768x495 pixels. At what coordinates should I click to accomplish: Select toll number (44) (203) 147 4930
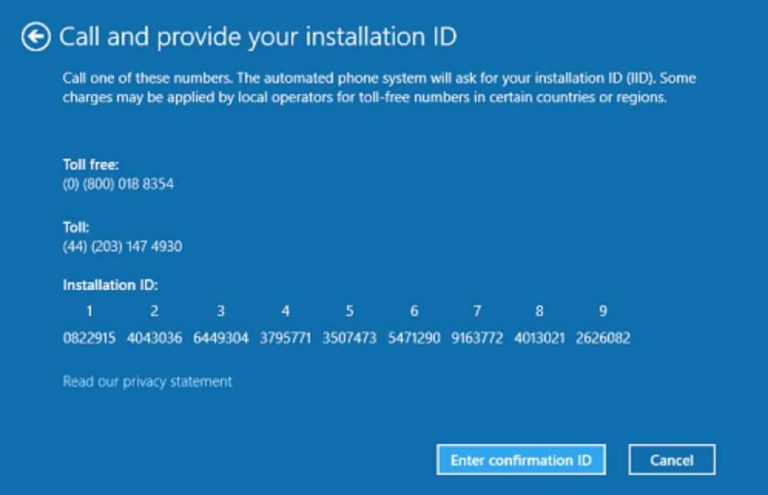(x=122, y=246)
